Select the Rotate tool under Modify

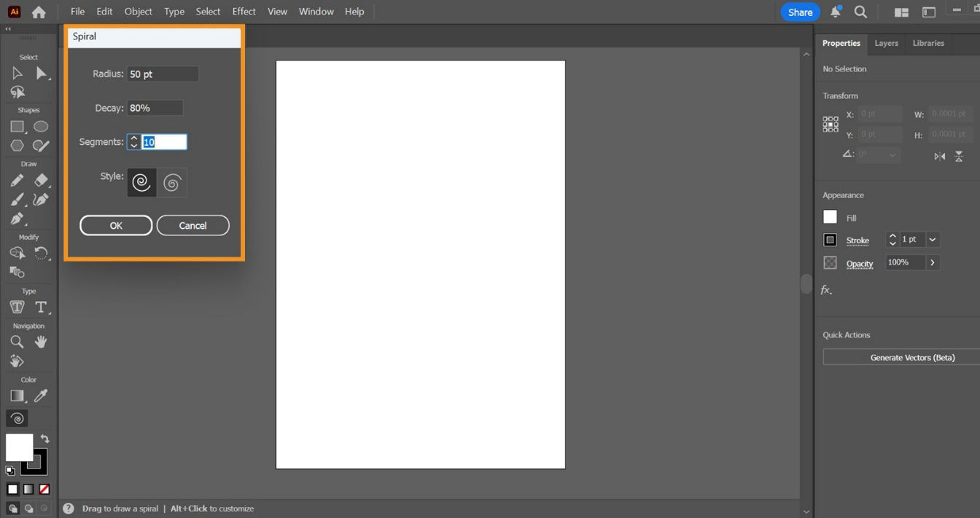41,253
